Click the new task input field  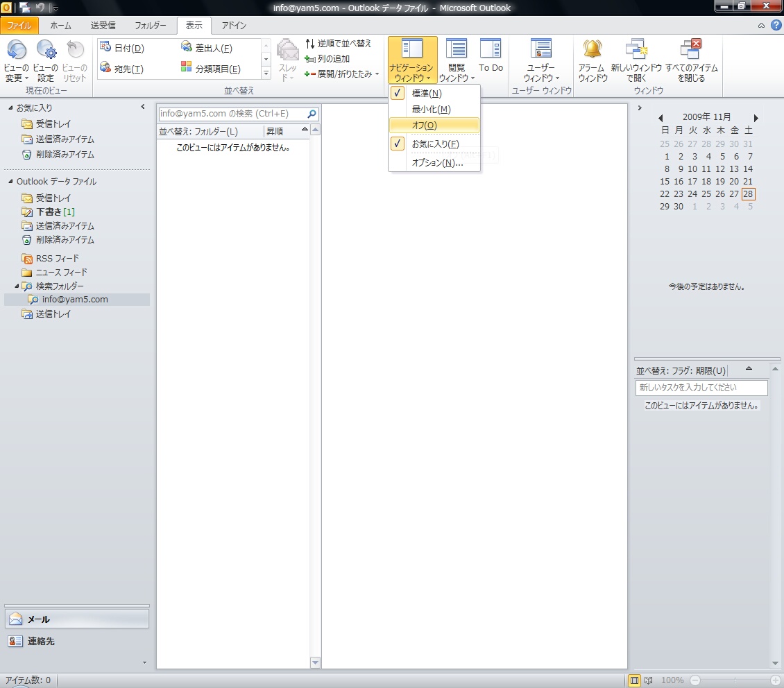coord(701,388)
